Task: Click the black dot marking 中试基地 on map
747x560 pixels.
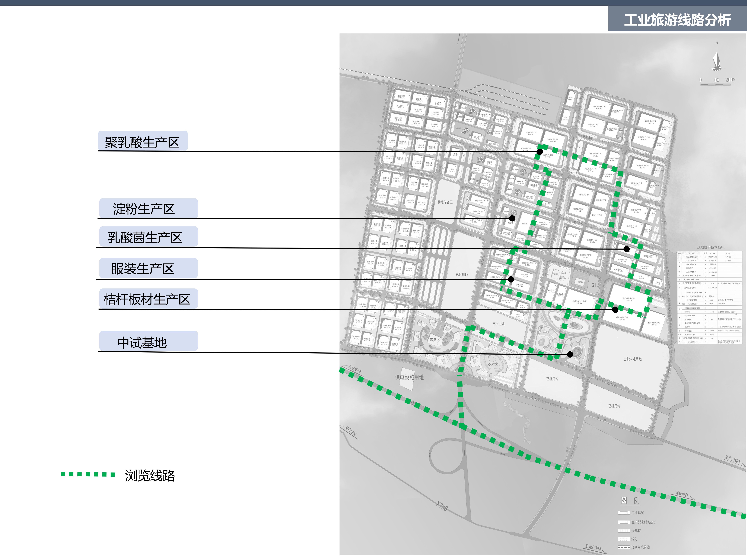Action: coord(570,354)
